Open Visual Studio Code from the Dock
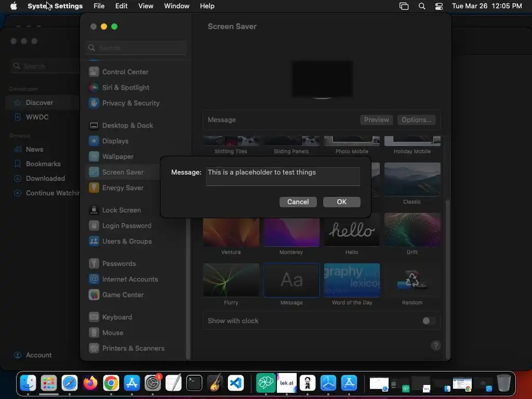 [x=236, y=383]
